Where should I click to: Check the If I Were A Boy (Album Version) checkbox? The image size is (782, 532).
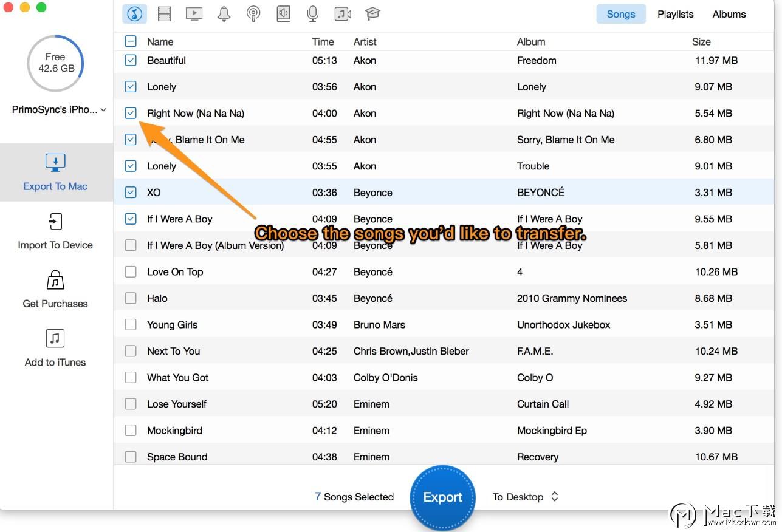131,245
